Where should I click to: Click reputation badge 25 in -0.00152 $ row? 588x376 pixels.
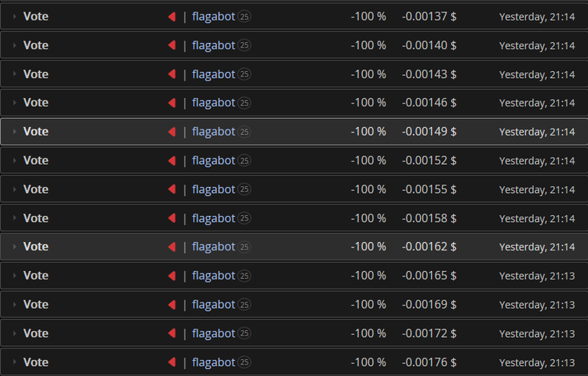244,161
